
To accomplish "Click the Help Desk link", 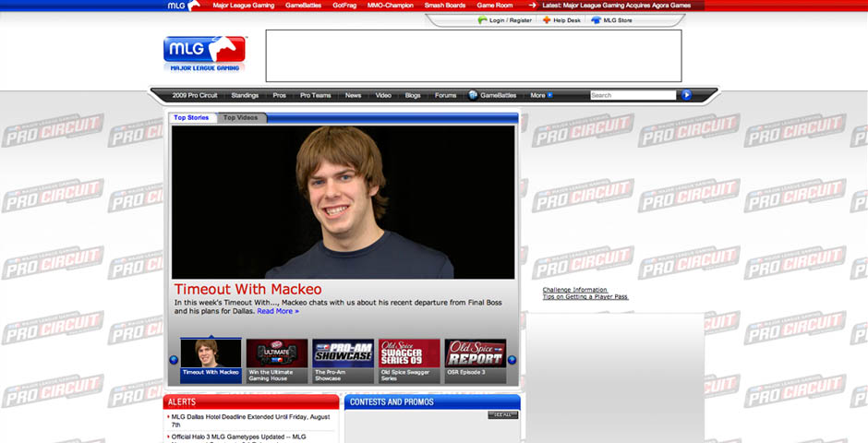I will tap(567, 20).
